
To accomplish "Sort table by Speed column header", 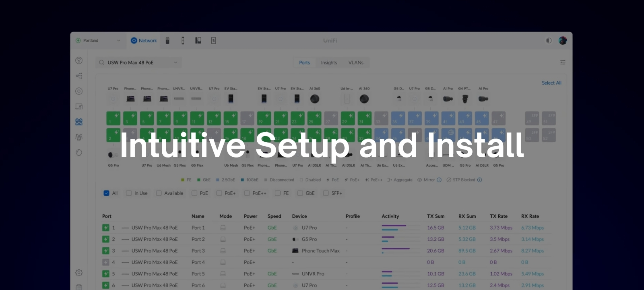I will (x=275, y=216).
